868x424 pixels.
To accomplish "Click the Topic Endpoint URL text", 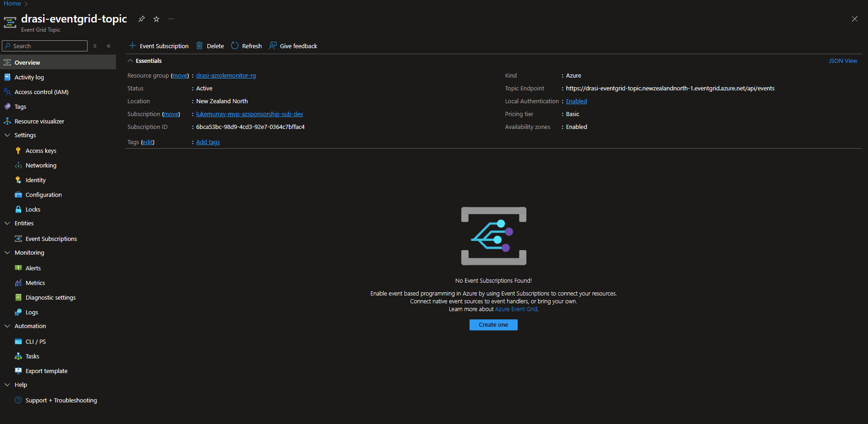I will pyautogui.click(x=670, y=88).
